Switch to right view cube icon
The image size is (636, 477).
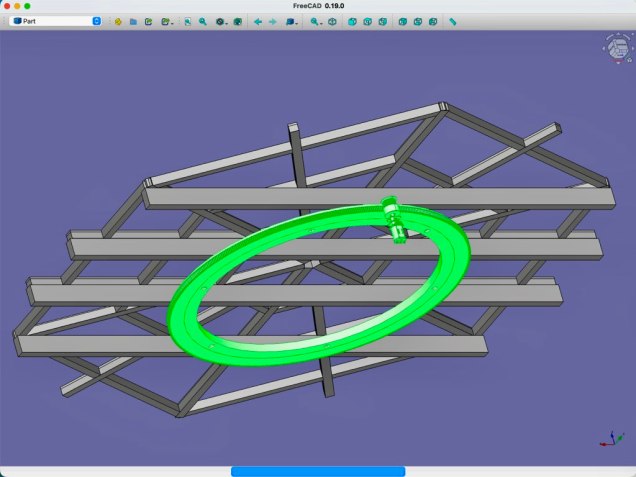[x=384, y=21]
